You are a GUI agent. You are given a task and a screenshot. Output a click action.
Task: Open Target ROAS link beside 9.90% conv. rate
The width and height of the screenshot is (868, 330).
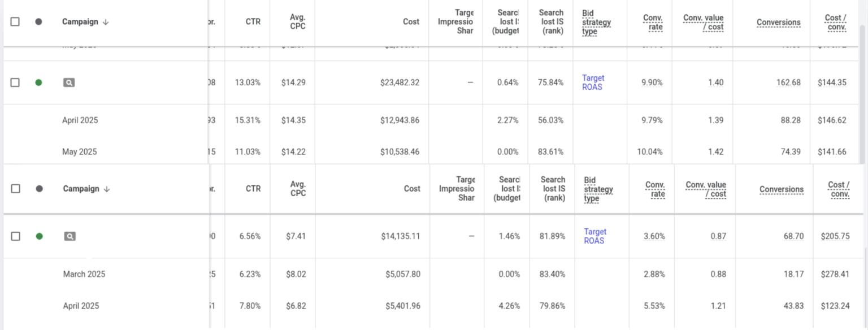click(x=593, y=82)
